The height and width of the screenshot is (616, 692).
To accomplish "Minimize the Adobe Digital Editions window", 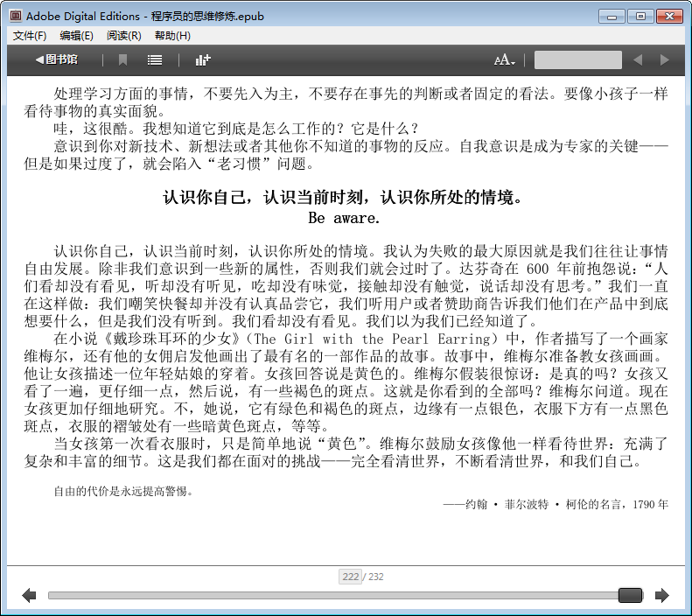I will coord(612,16).
